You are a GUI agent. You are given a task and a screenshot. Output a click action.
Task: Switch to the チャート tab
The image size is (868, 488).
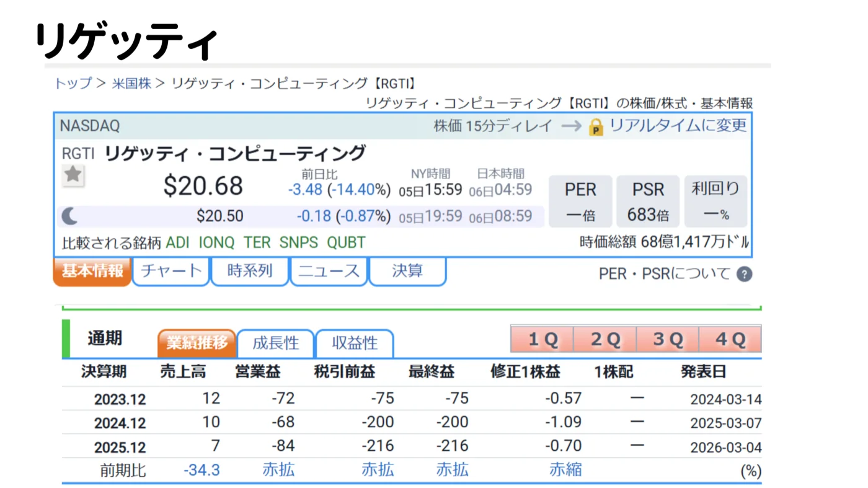pos(171,272)
